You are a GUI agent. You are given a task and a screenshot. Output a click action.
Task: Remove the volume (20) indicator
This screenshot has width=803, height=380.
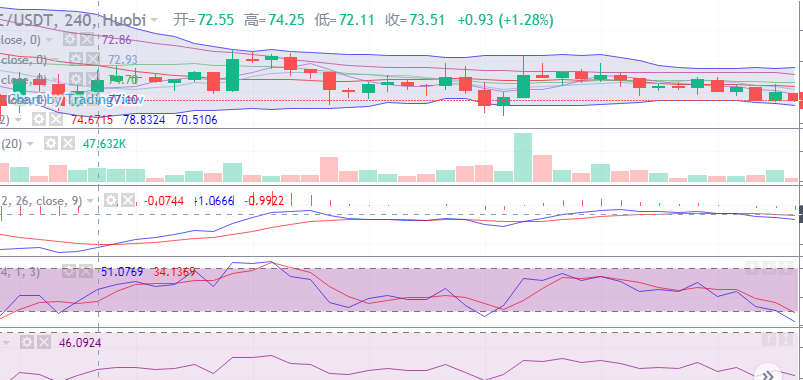[x=67, y=144]
